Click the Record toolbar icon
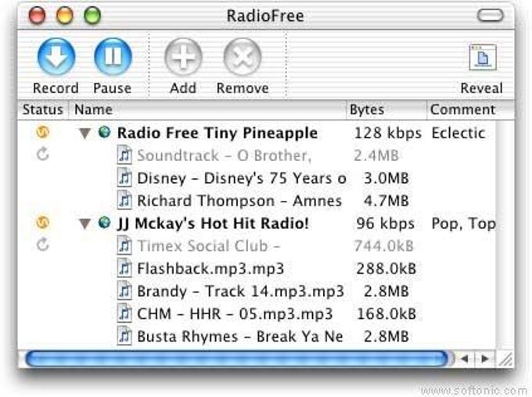This screenshot has width=532, height=397. point(56,56)
